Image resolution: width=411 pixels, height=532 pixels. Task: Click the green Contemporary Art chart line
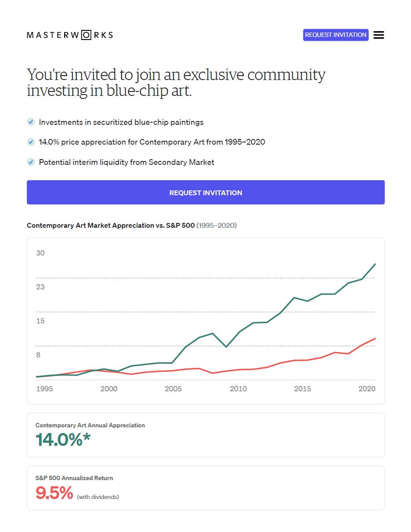point(294,299)
